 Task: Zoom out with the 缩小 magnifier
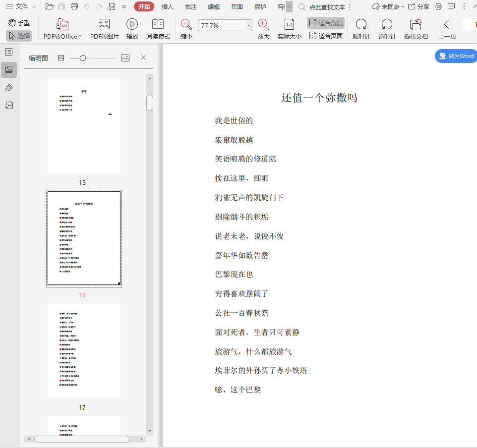pyautogui.click(x=186, y=25)
